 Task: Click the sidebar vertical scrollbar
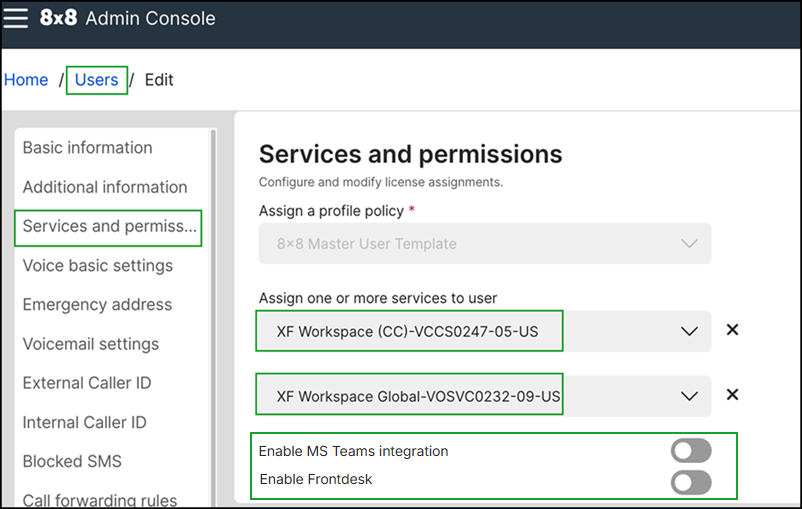coord(212,300)
